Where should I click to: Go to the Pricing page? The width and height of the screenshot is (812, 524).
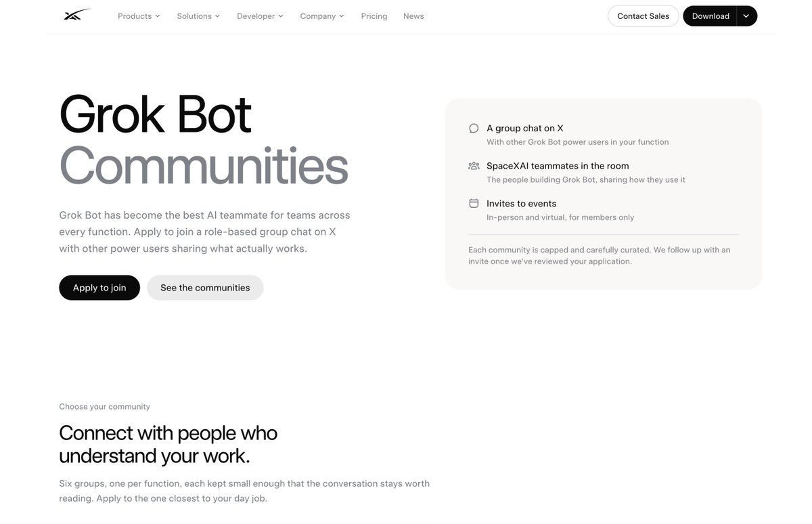coord(374,16)
